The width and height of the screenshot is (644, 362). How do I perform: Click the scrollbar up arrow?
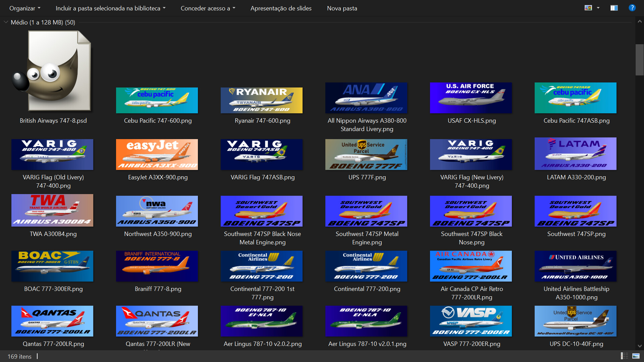click(640, 21)
